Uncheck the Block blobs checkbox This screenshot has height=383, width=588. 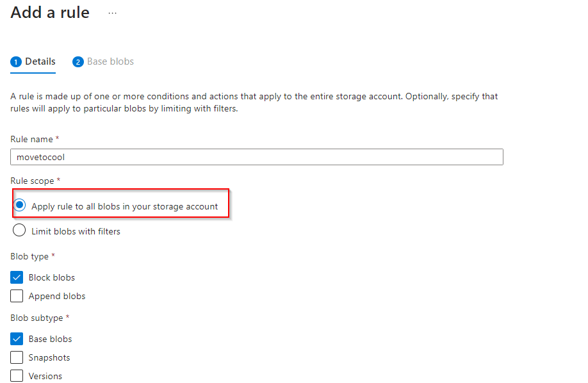pyautogui.click(x=17, y=277)
